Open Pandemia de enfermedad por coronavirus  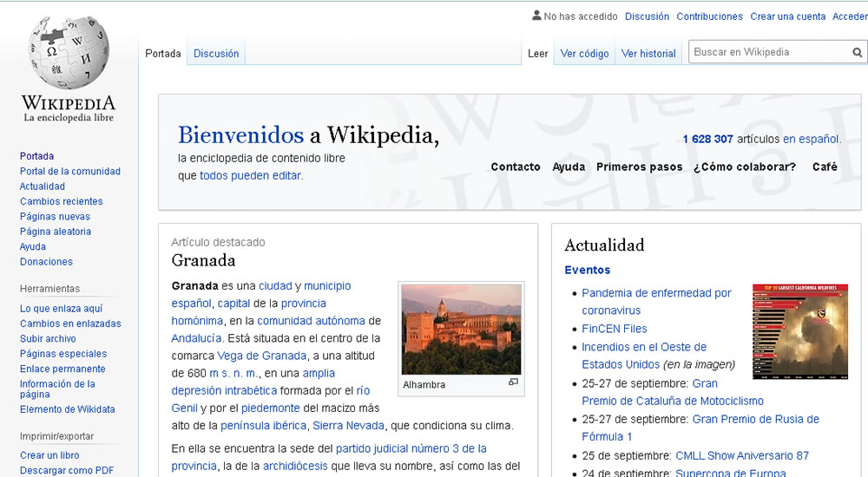(x=656, y=302)
